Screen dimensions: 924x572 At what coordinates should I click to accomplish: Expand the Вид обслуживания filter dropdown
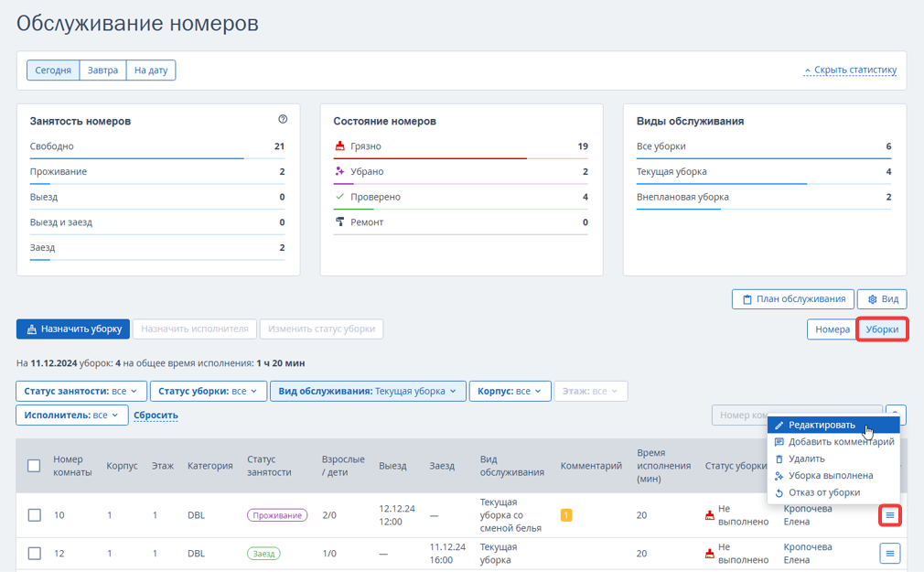point(368,391)
